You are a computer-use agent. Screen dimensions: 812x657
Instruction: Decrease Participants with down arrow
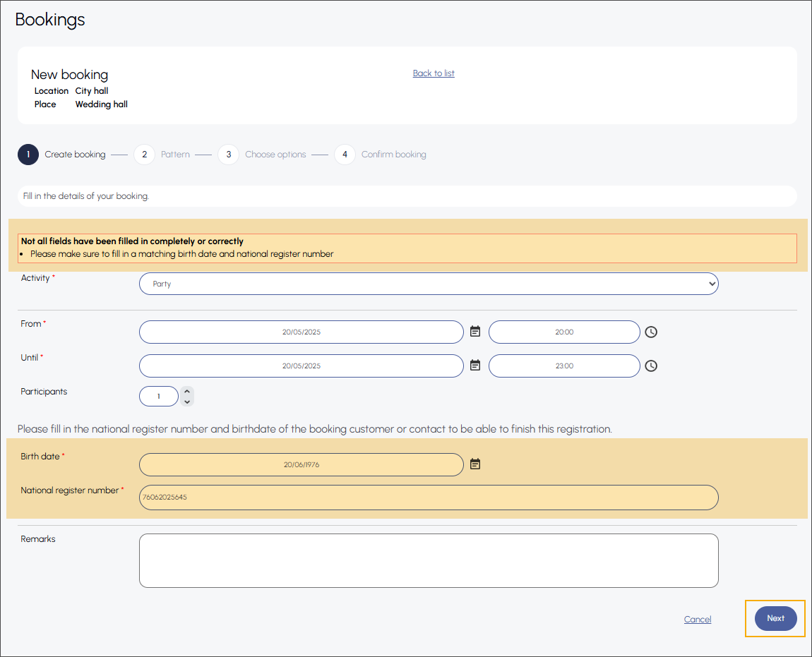[187, 402]
